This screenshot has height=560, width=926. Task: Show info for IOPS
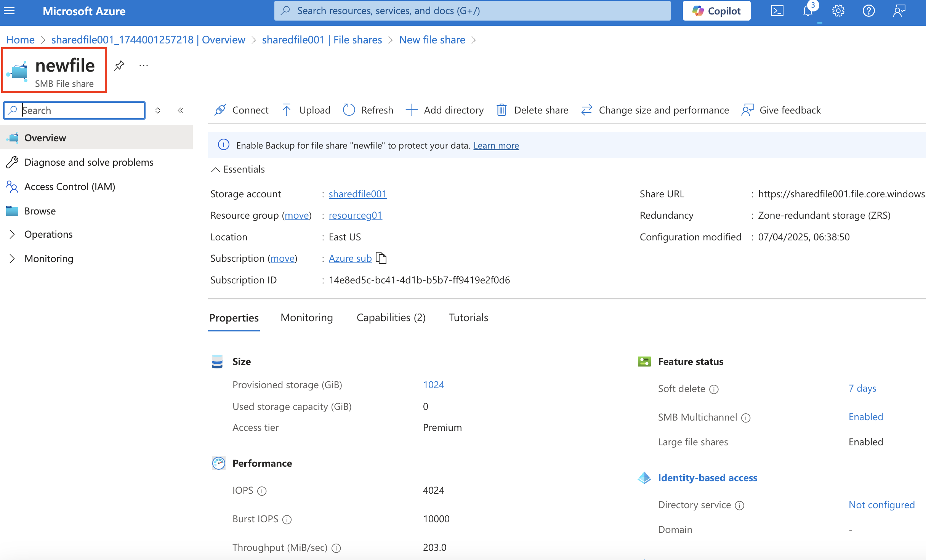coord(262,491)
